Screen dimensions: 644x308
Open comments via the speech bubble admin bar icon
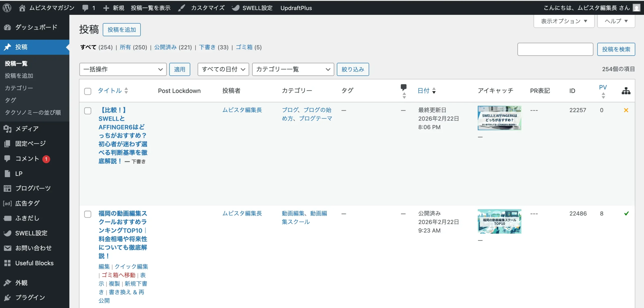pos(86,8)
